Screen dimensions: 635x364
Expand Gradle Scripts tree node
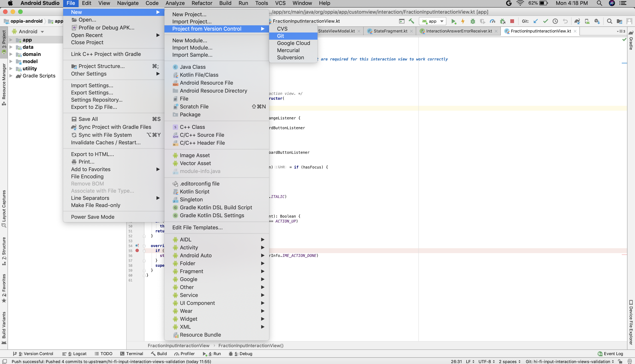[x=11, y=76]
